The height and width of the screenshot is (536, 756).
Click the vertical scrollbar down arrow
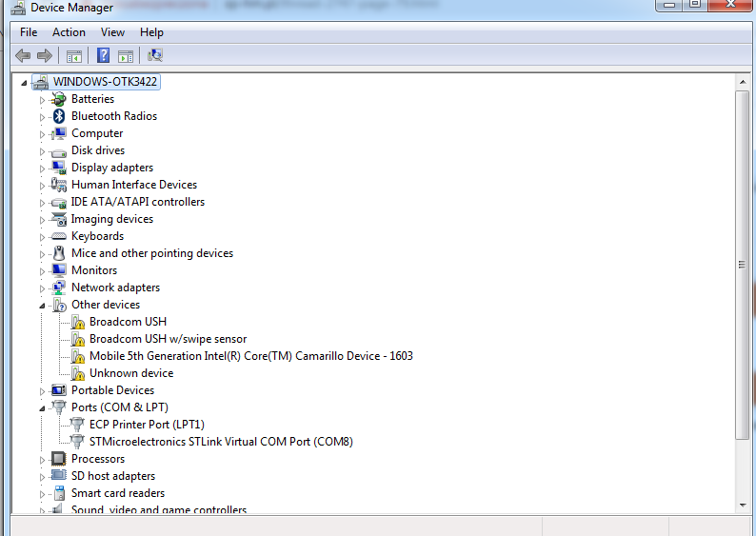743,506
